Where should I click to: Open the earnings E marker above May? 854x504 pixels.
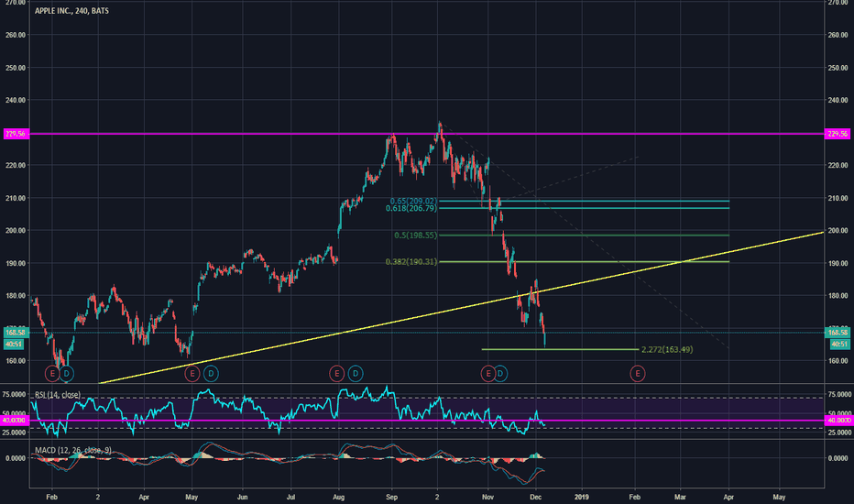coord(192,374)
